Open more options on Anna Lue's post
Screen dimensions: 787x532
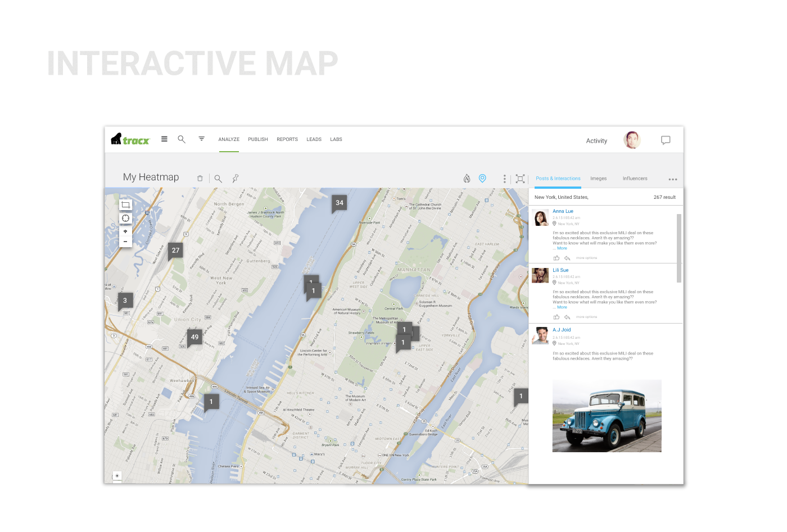[586, 258]
